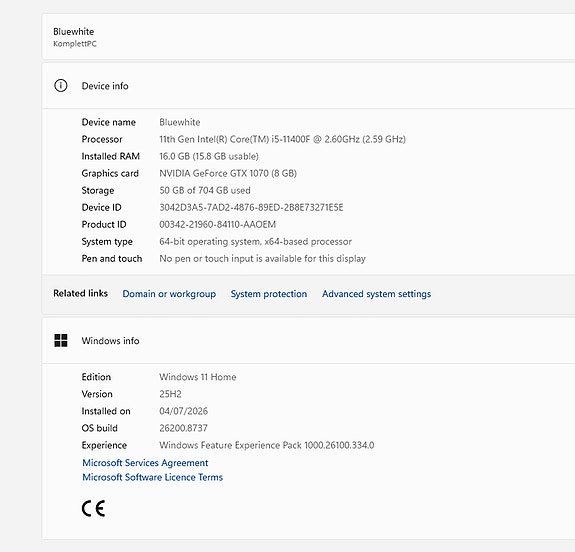Open Microsoft Services Agreement link
Screen dimensions: 575x552
pos(145,463)
